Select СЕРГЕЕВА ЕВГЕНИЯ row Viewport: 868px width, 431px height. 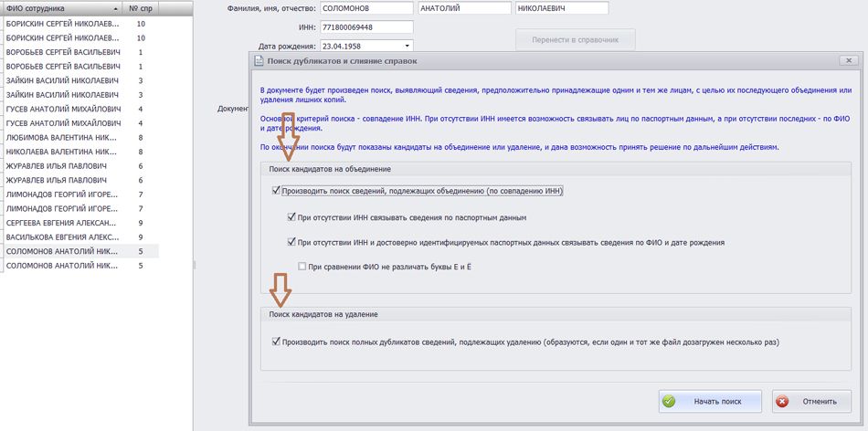pyautogui.click(x=79, y=223)
